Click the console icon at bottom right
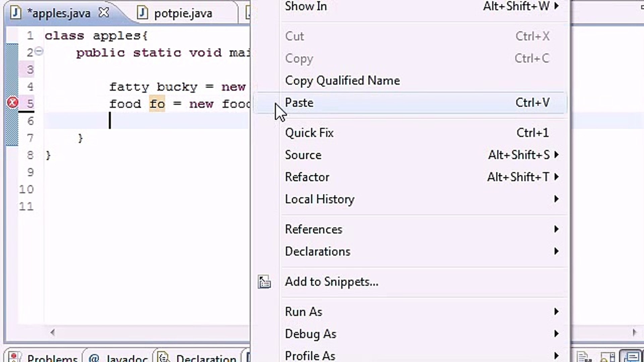The width and height of the screenshot is (644, 362). 631,357
